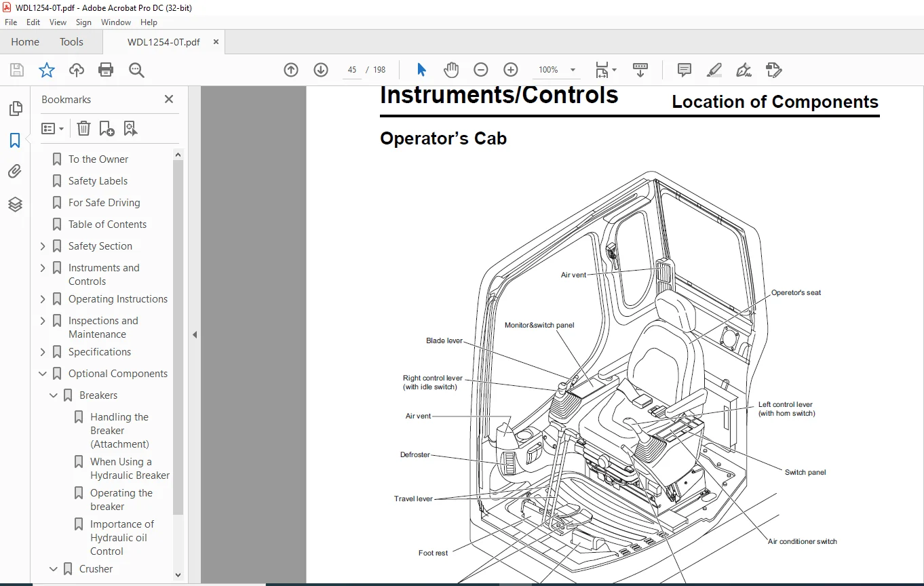Switch to the Home tab
The width and height of the screenshot is (924, 586).
(25, 42)
